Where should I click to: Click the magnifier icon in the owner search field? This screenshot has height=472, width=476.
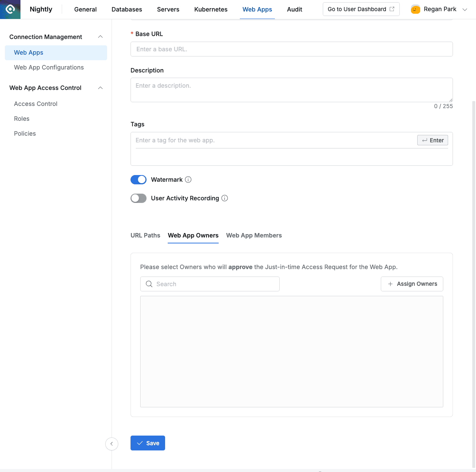pos(149,284)
